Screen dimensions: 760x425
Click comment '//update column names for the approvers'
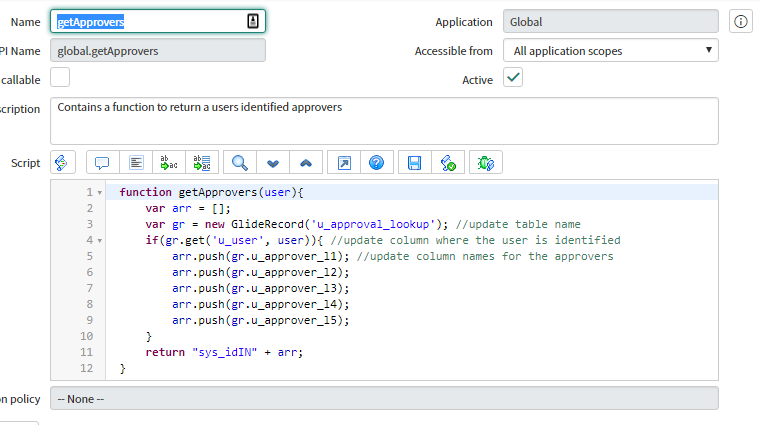(485, 256)
